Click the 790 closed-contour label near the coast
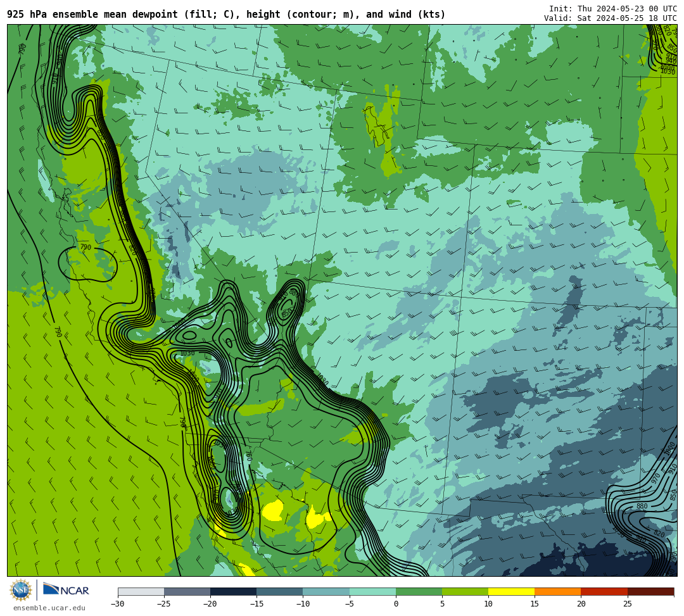684x616 pixels. tap(85, 247)
